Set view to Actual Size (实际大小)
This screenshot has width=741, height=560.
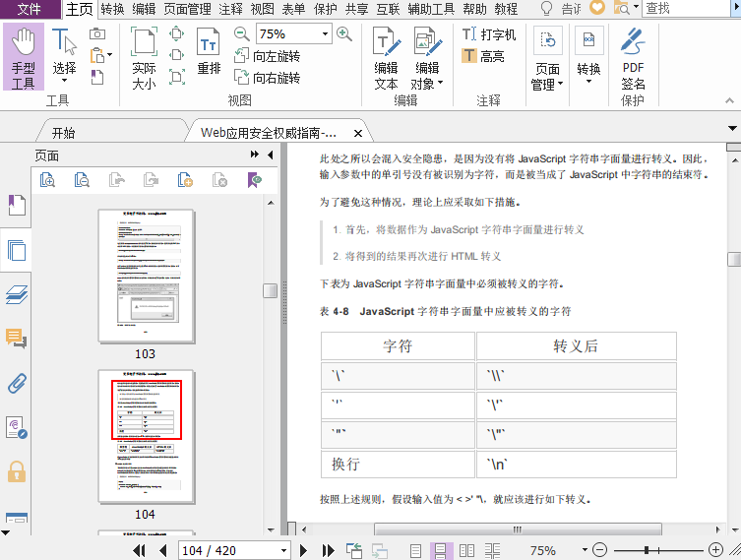pyautogui.click(x=144, y=58)
